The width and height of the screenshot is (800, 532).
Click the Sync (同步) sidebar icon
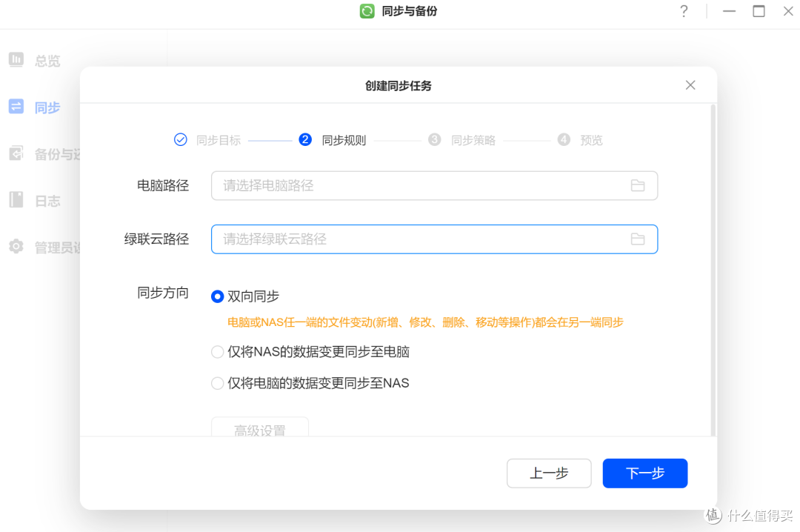(x=16, y=107)
